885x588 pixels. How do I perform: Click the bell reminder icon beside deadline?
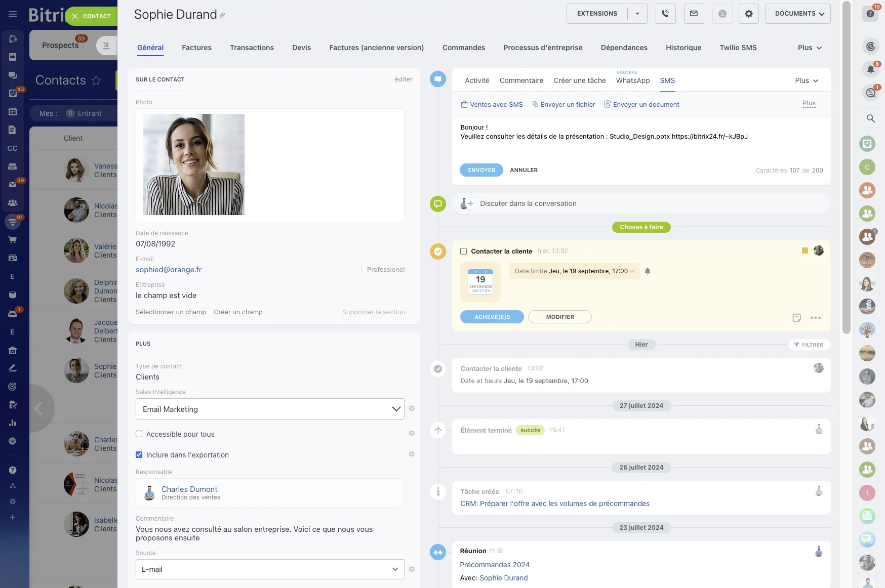tap(647, 271)
